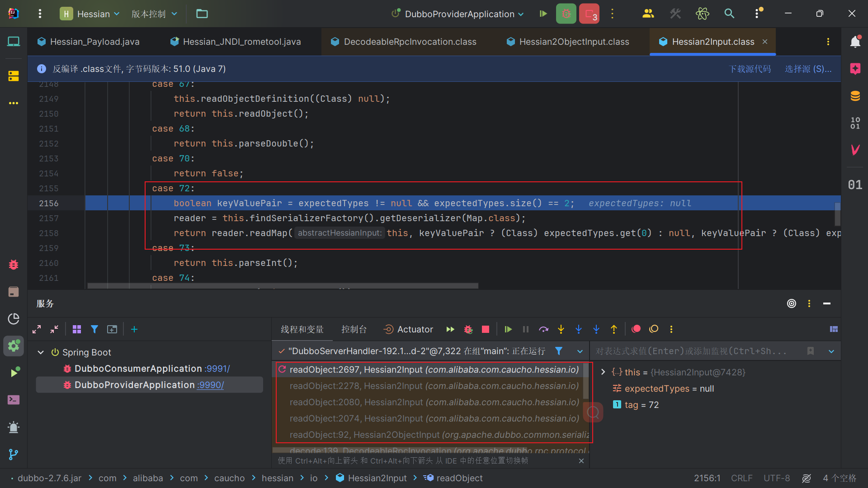Open the Git tool window icon

point(14,454)
